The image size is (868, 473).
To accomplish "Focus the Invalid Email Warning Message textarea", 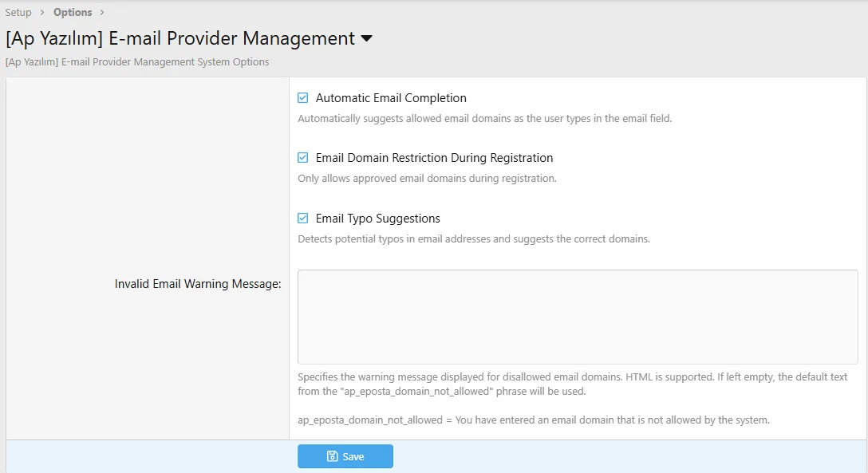I will pyautogui.click(x=578, y=317).
